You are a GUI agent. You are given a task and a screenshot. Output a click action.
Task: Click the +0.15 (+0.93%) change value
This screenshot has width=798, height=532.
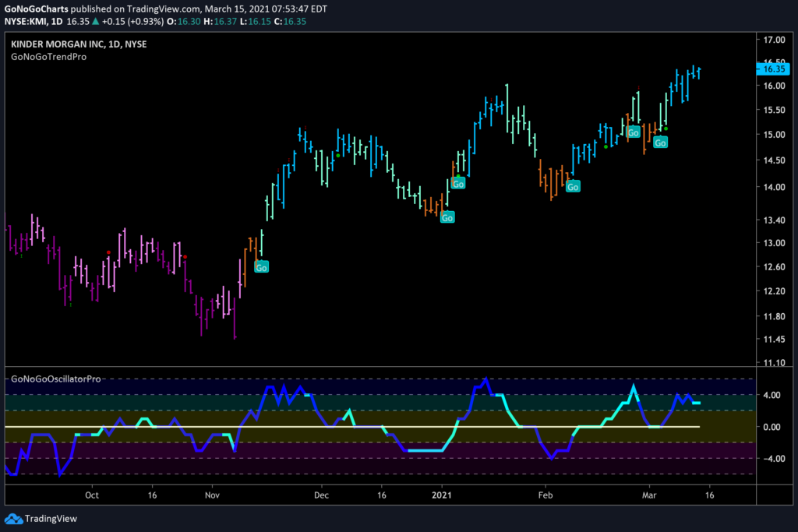[132, 21]
